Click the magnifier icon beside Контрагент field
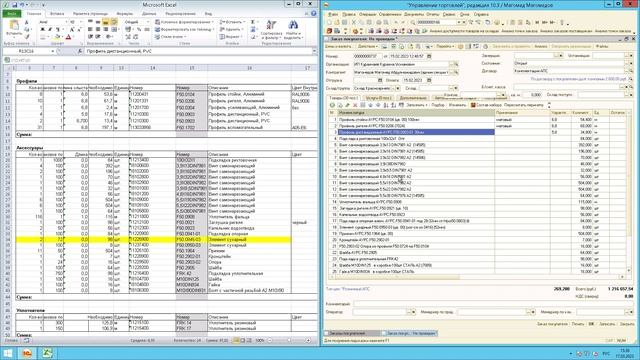640x360 pixels. (456, 73)
